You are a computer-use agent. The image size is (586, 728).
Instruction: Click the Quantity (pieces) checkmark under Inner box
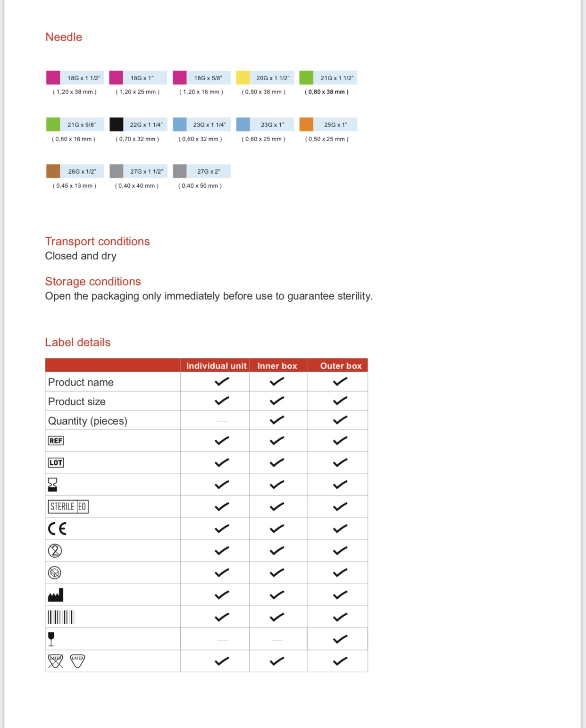277,420
